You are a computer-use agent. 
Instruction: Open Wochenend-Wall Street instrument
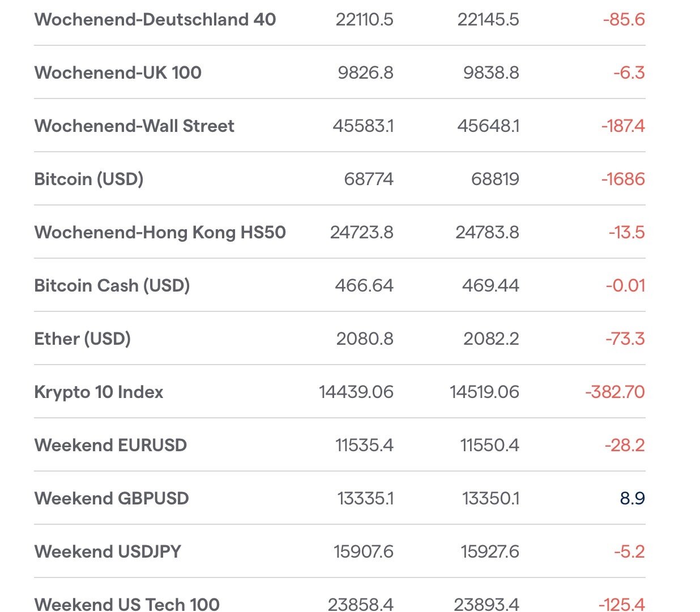click(x=134, y=126)
